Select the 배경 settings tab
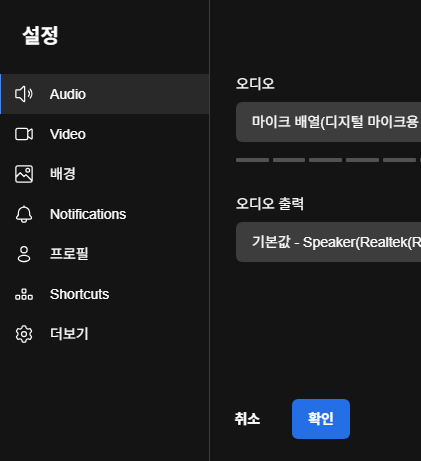This screenshot has width=421, height=461. point(105,174)
